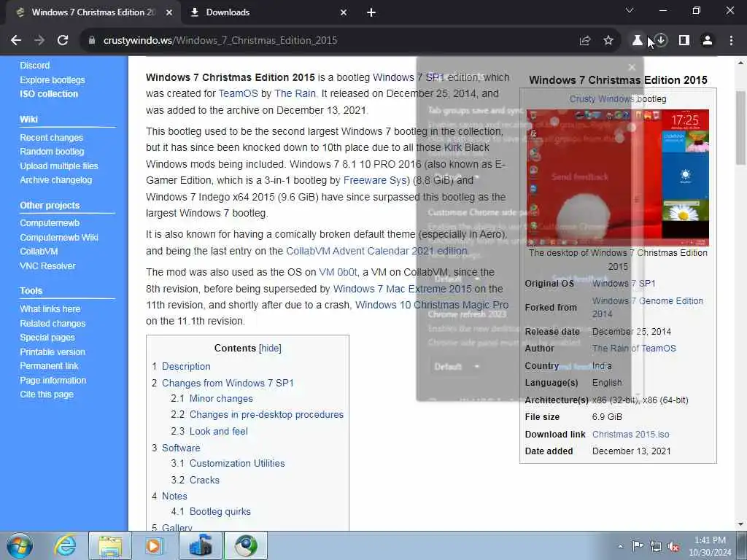The width and height of the screenshot is (747, 560).
Task: Click What links here tool
Action: [50, 309]
